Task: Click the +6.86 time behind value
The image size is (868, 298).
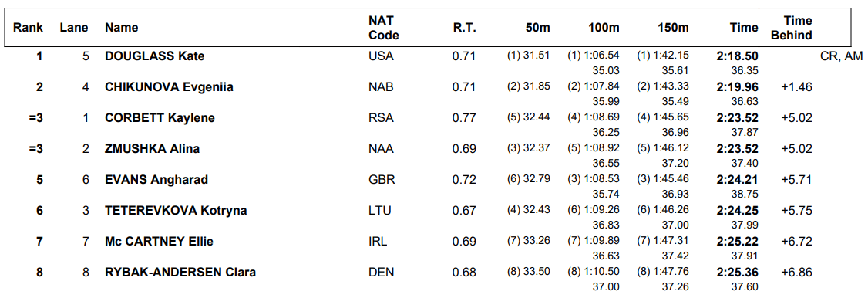Action: tap(796, 273)
